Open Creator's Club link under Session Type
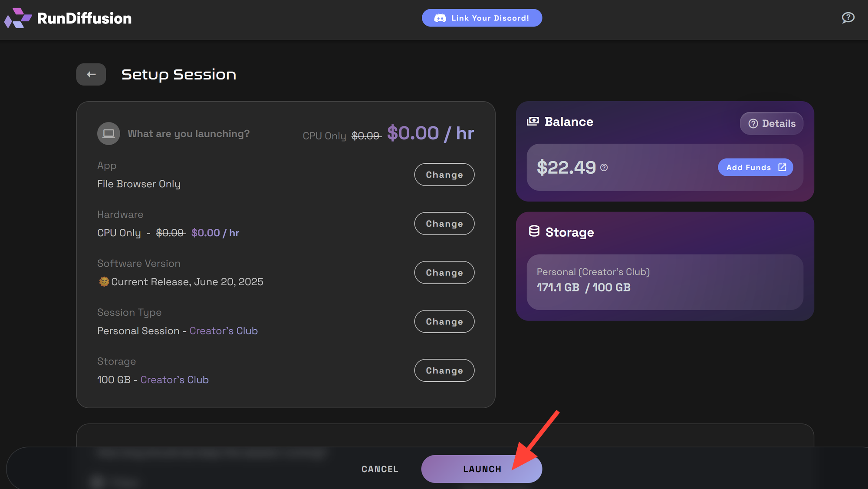 [x=224, y=331]
